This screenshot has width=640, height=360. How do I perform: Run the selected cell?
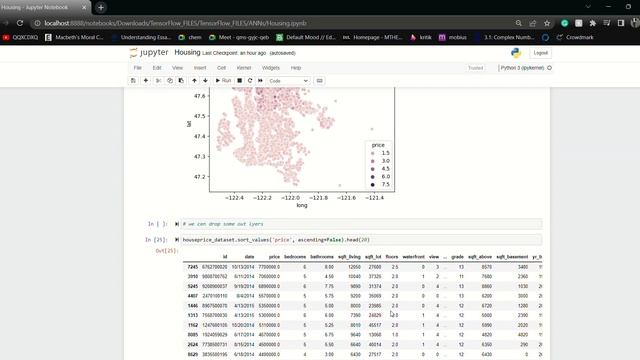pos(223,81)
